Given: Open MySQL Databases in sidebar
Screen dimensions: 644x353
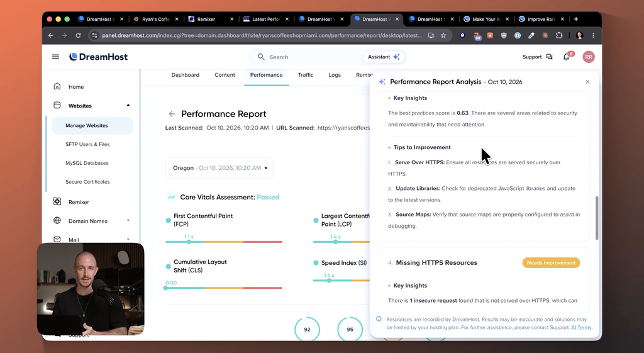Looking at the screenshot, I should pos(87,163).
